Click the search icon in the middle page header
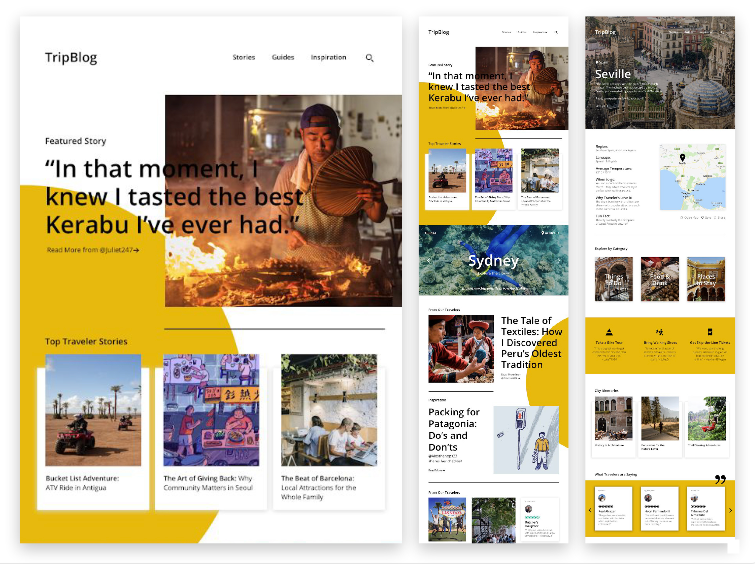 click(557, 32)
